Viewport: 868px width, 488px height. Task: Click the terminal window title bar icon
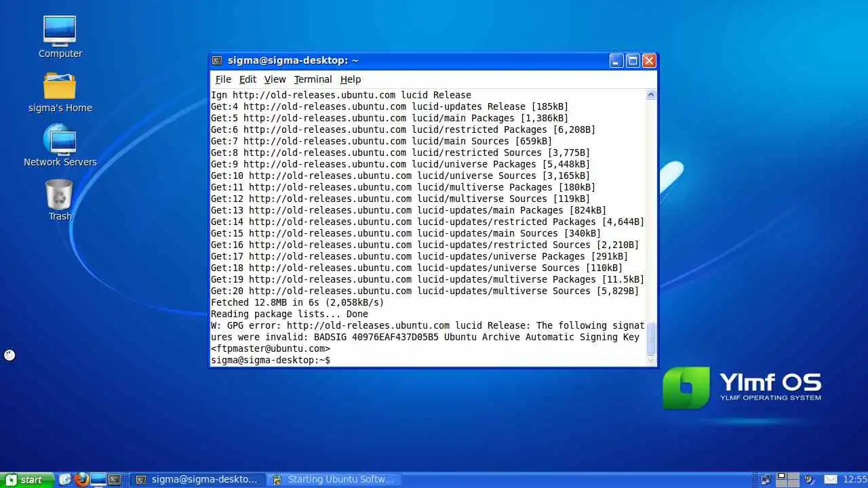click(x=217, y=60)
